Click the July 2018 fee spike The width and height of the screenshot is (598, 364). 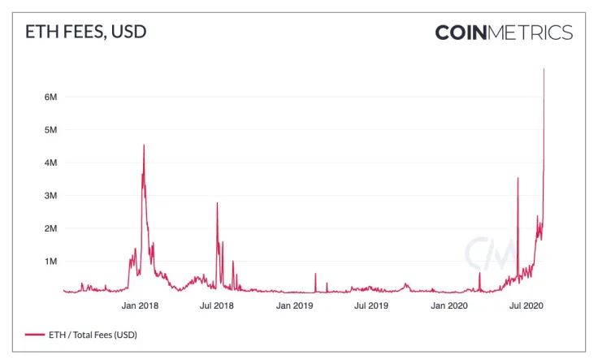pyautogui.click(x=217, y=203)
